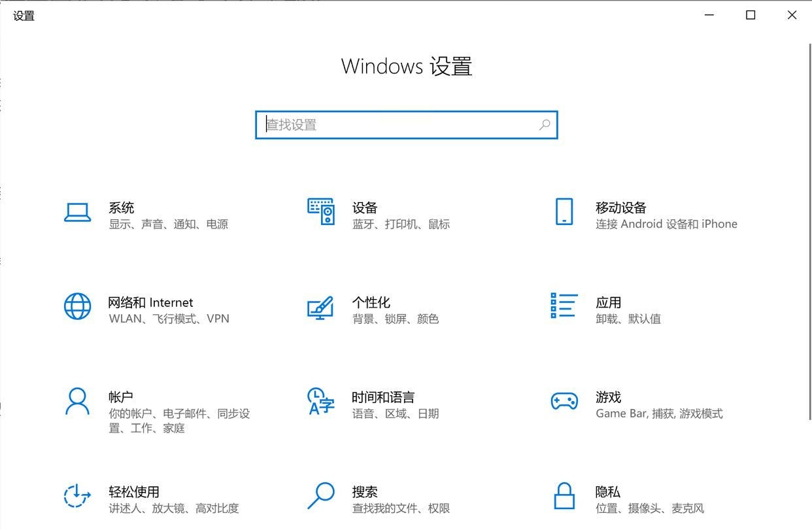Click the 显示、声音、通知、电源 description
The image size is (812, 530).
pos(168,224)
